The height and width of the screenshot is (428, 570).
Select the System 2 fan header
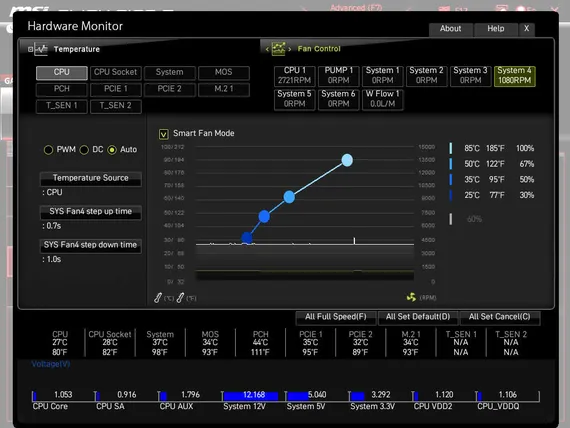(x=426, y=76)
